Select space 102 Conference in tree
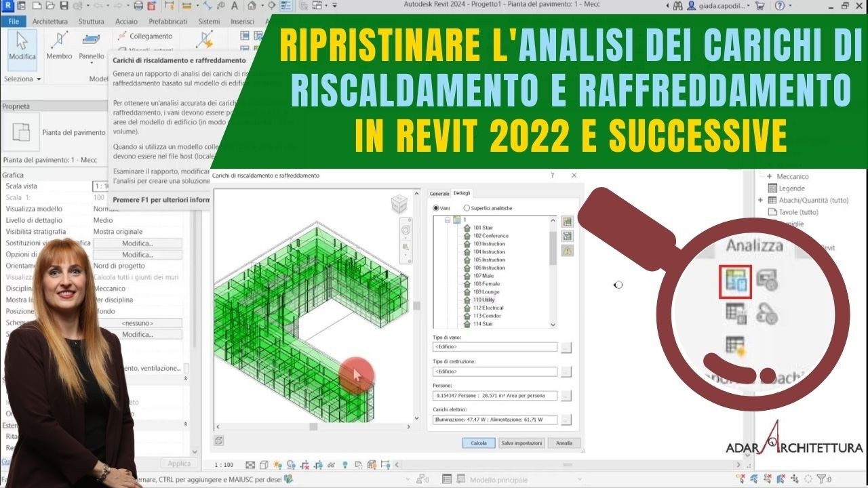 pos(491,236)
